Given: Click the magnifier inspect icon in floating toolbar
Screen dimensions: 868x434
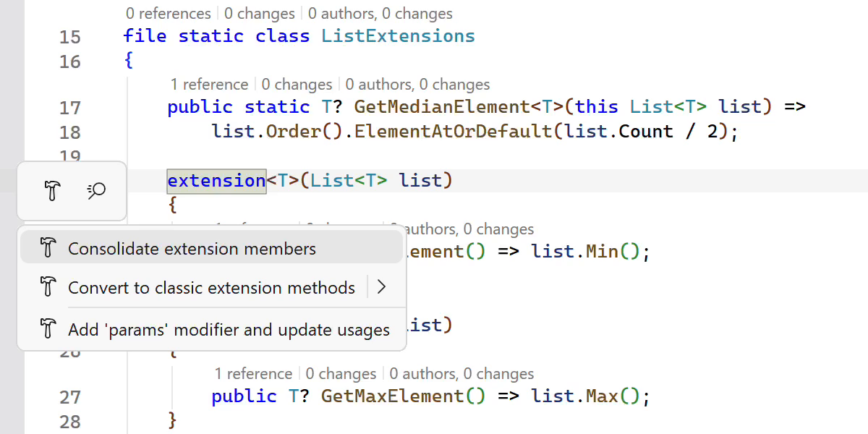Looking at the screenshot, I should [96, 191].
